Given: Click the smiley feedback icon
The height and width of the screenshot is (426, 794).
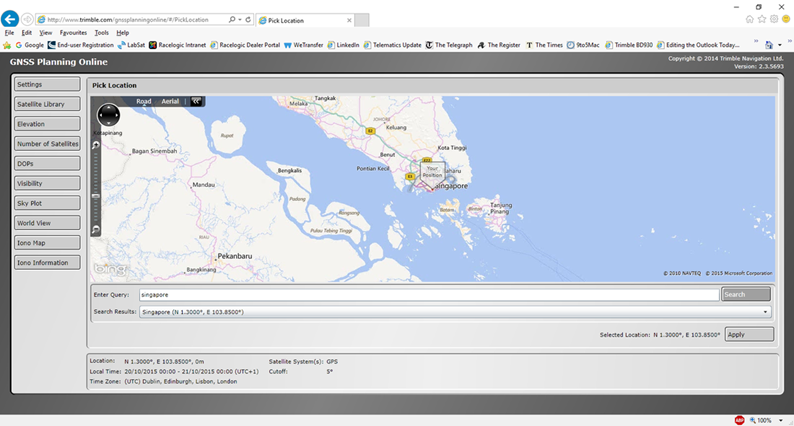Looking at the screenshot, I should [x=786, y=19].
